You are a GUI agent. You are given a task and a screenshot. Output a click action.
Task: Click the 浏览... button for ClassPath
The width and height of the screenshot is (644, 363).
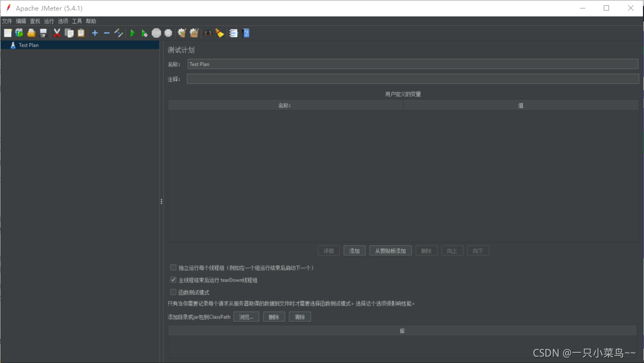246,317
